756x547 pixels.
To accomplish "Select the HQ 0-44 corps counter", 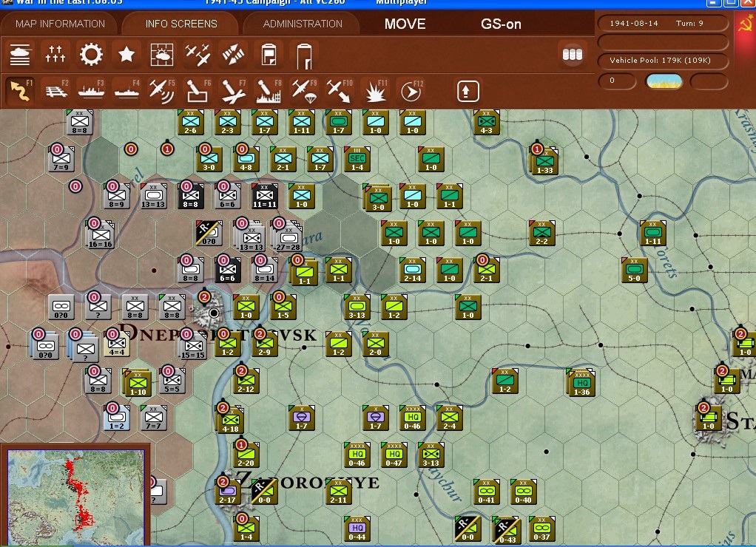I will point(357,529).
